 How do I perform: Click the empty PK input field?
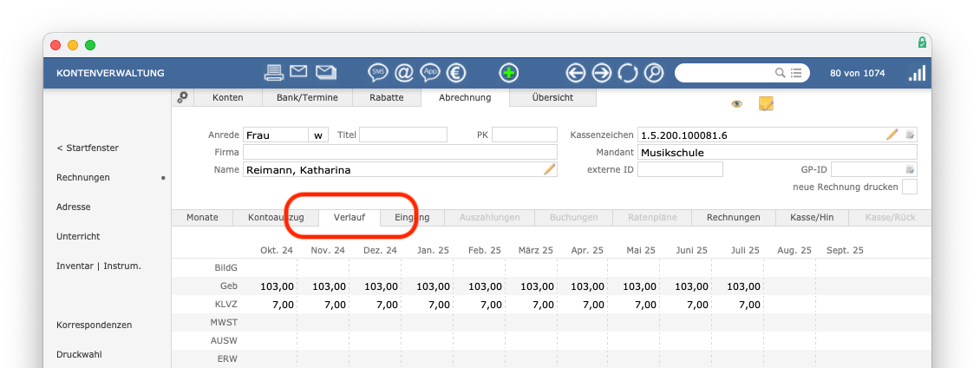click(x=525, y=135)
